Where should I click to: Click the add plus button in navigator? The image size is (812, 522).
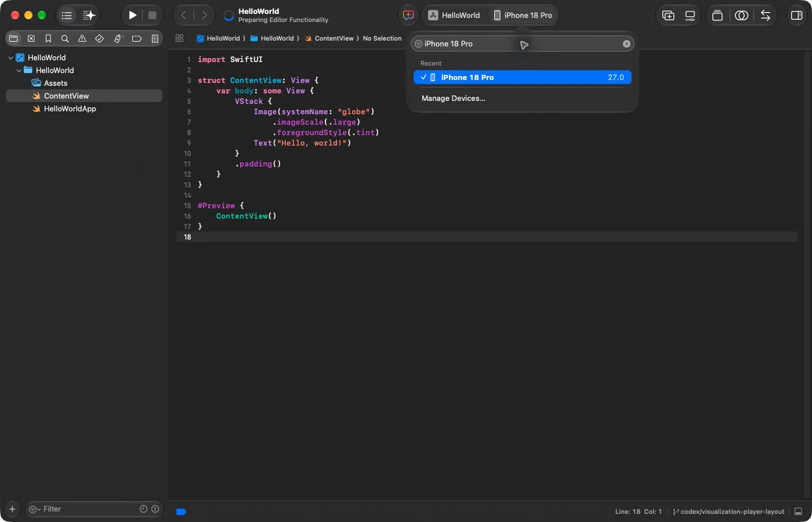[x=12, y=509]
